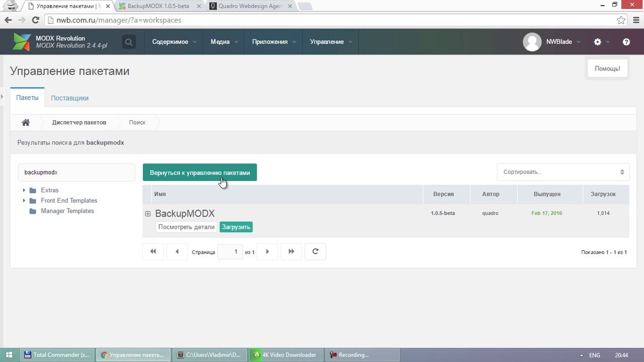Click ENG language indicator in tray
This screenshot has height=362, width=644.
click(x=595, y=355)
